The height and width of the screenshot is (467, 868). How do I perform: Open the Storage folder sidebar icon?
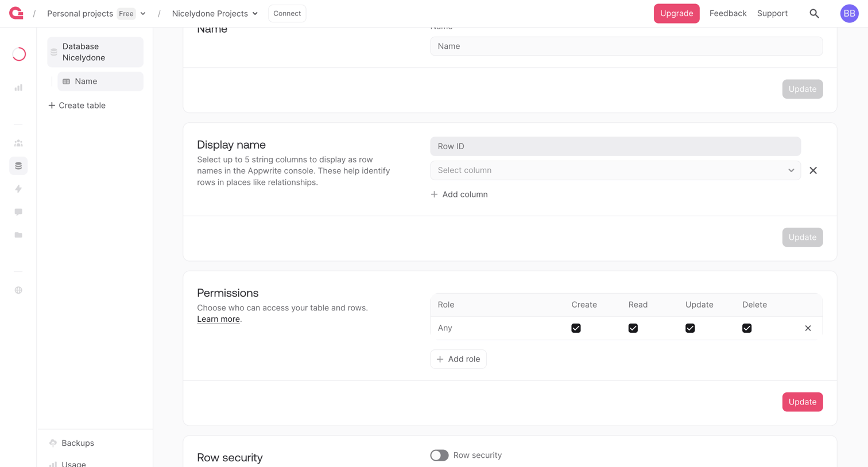(18, 235)
